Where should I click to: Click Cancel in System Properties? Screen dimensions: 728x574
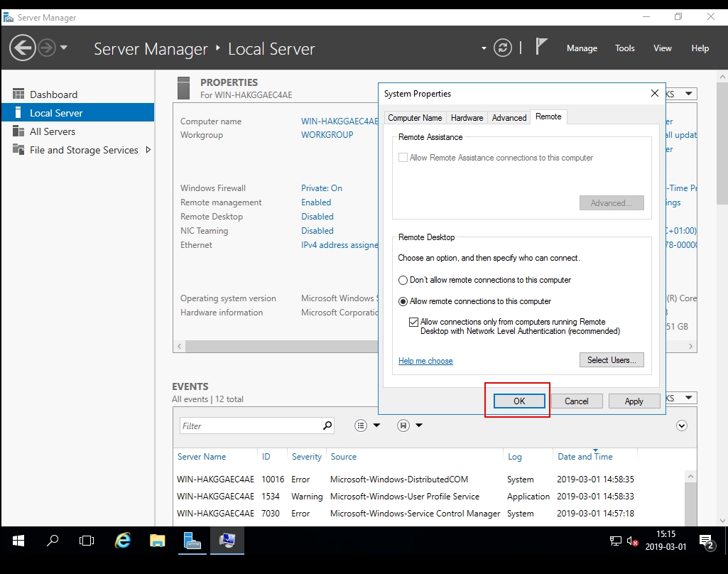click(576, 401)
